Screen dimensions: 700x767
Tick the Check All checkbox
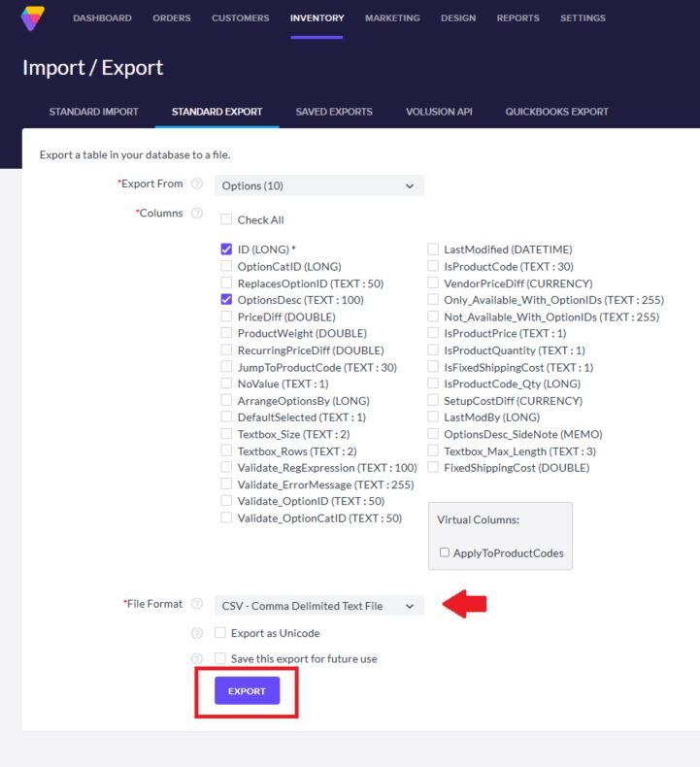[226, 219]
